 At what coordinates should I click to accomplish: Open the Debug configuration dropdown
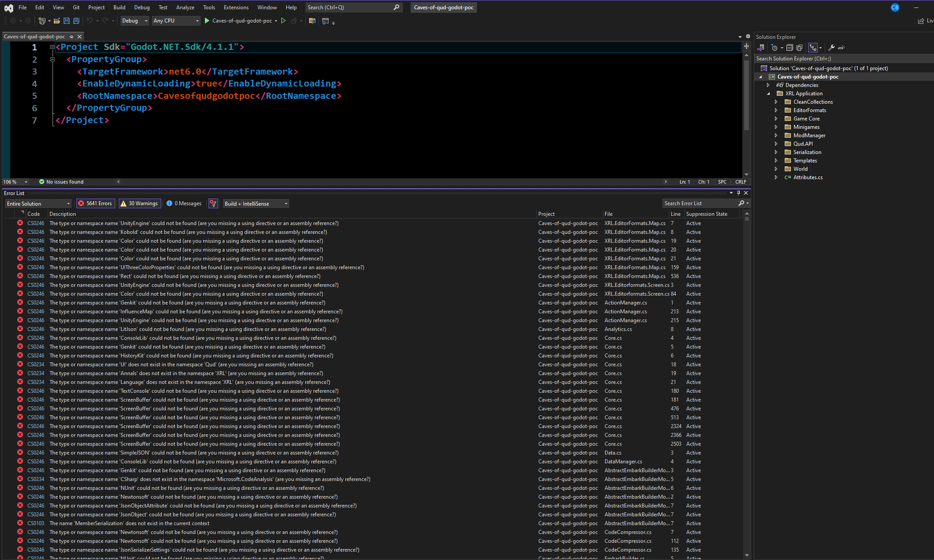(x=134, y=21)
